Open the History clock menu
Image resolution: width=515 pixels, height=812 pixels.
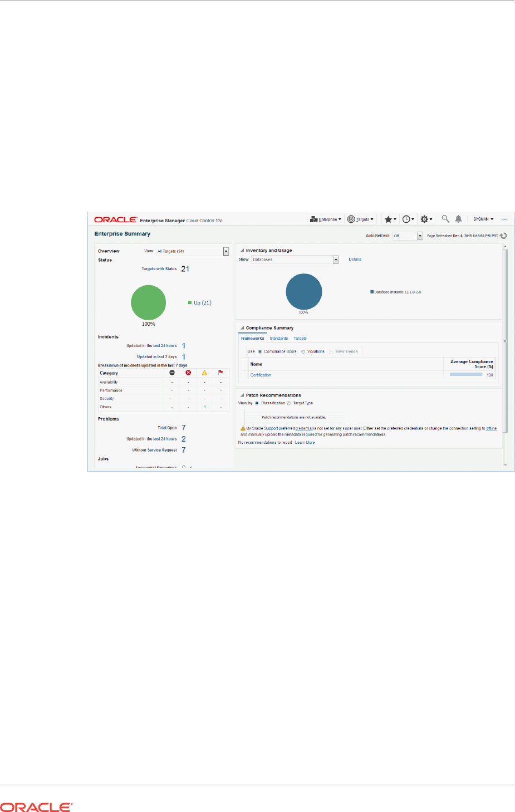pyautogui.click(x=408, y=219)
